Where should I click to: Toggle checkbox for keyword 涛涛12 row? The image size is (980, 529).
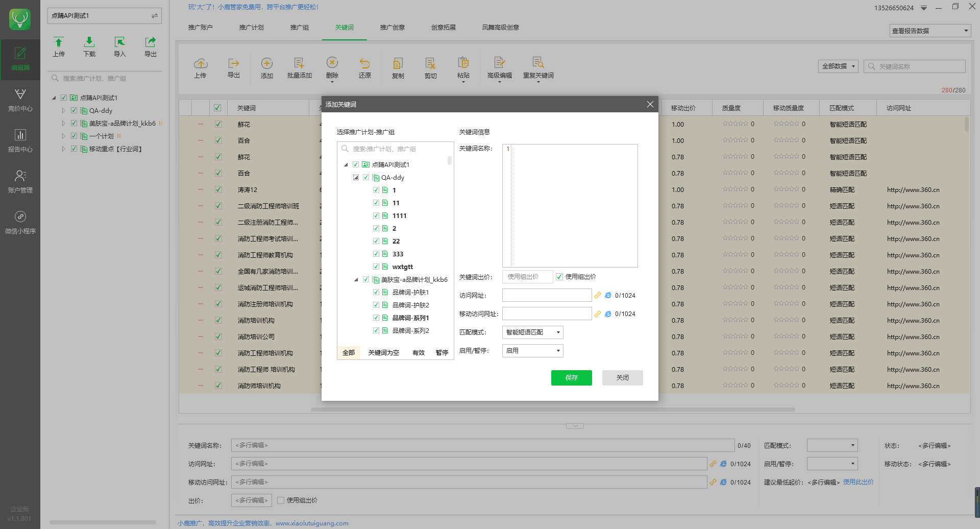pyautogui.click(x=218, y=189)
